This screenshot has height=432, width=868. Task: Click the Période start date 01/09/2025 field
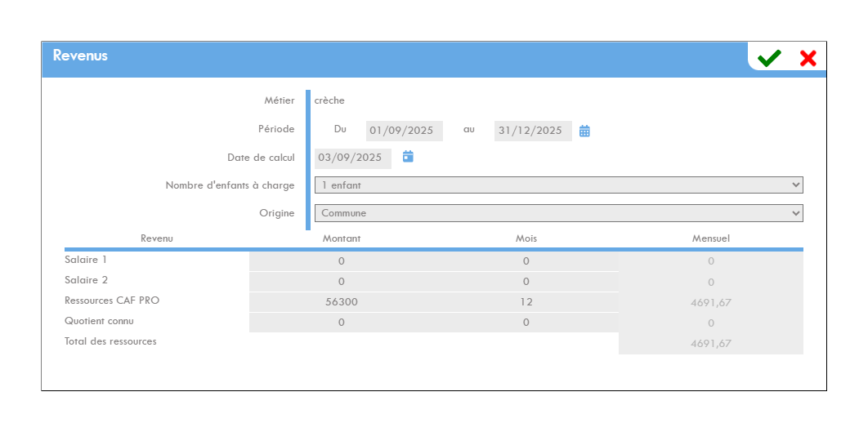point(405,131)
